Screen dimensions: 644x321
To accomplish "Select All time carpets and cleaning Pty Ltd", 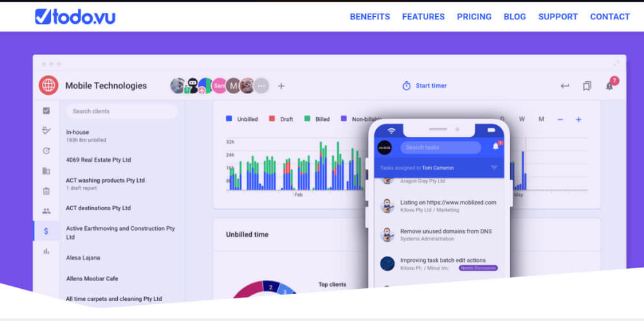I will pyautogui.click(x=114, y=299).
